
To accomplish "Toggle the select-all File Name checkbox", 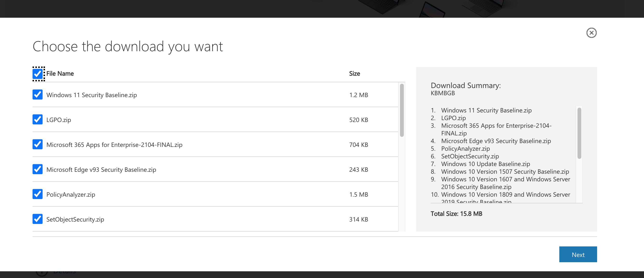I will pos(38,74).
